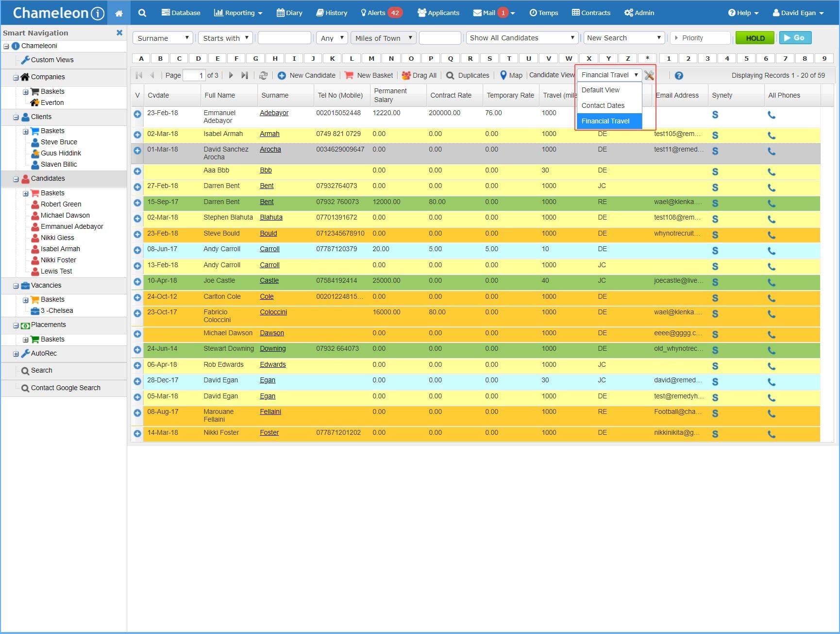Expand the AutoRec tree node
Screen dimensions: 840x634
coord(16,354)
